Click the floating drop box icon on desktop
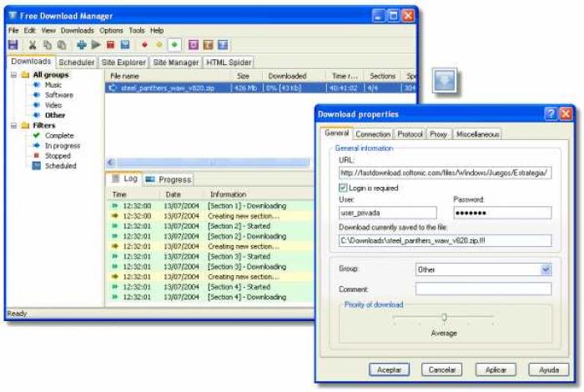 445,80
